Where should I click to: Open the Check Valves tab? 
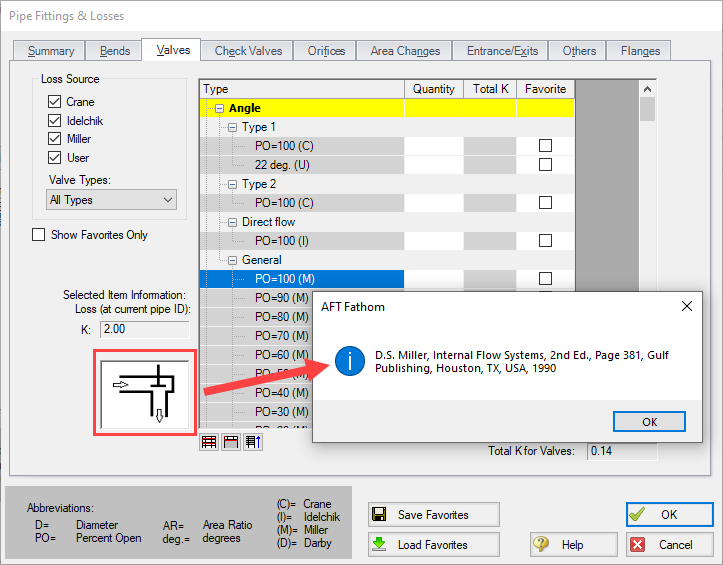(248, 51)
